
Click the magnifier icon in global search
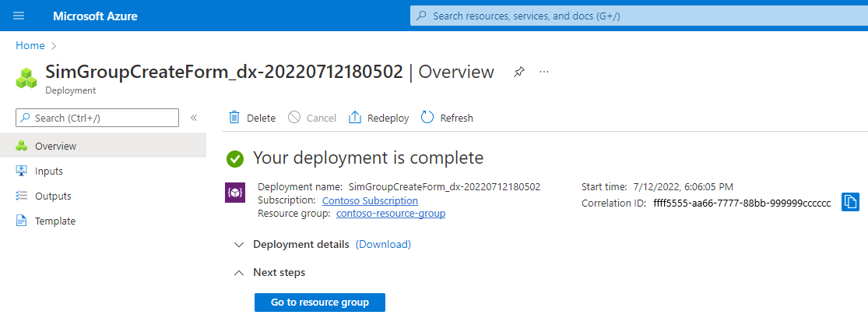point(421,16)
